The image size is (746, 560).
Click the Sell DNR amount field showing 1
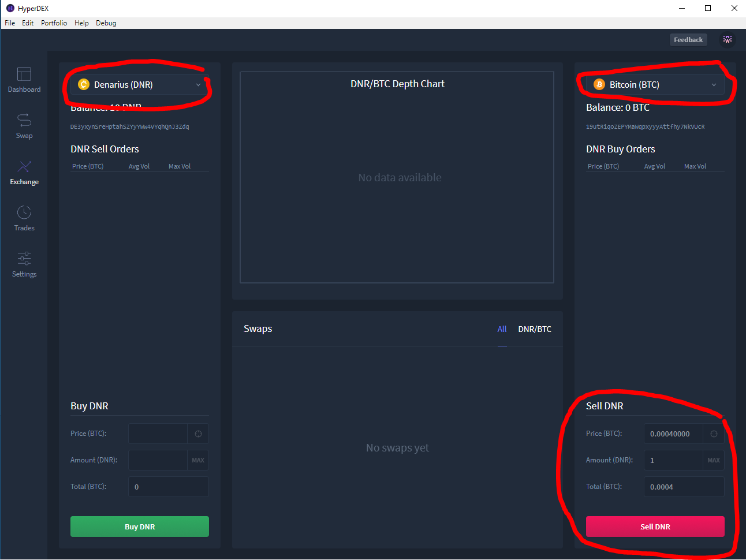[674, 460]
